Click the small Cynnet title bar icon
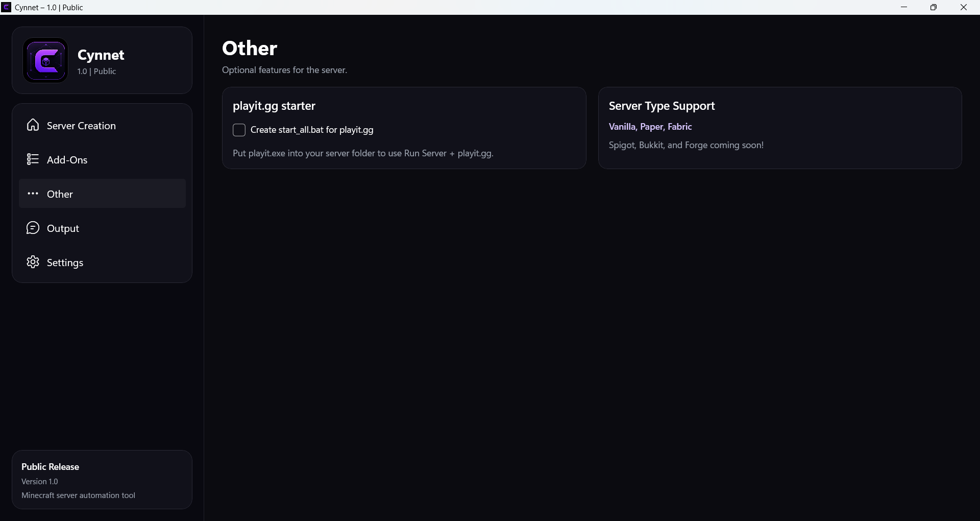Viewport: 980px width, 521px height. (x=6, y=7)
